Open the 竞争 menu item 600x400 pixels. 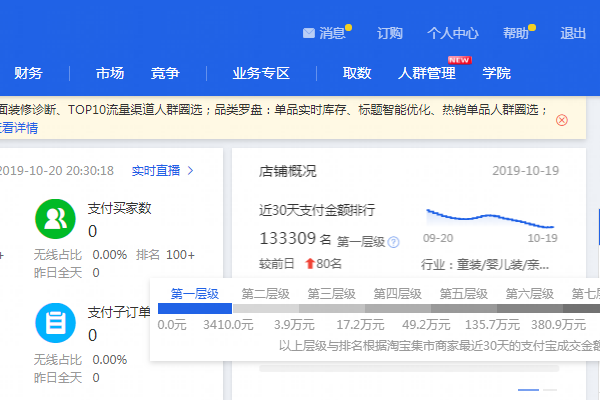(x=165, y=73)
